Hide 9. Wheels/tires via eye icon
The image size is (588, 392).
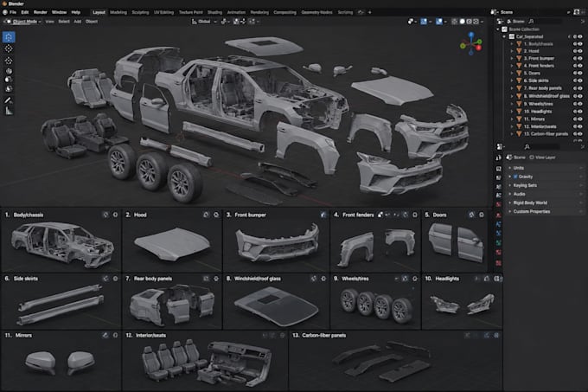pyautogui.click(x=580, y=104)
